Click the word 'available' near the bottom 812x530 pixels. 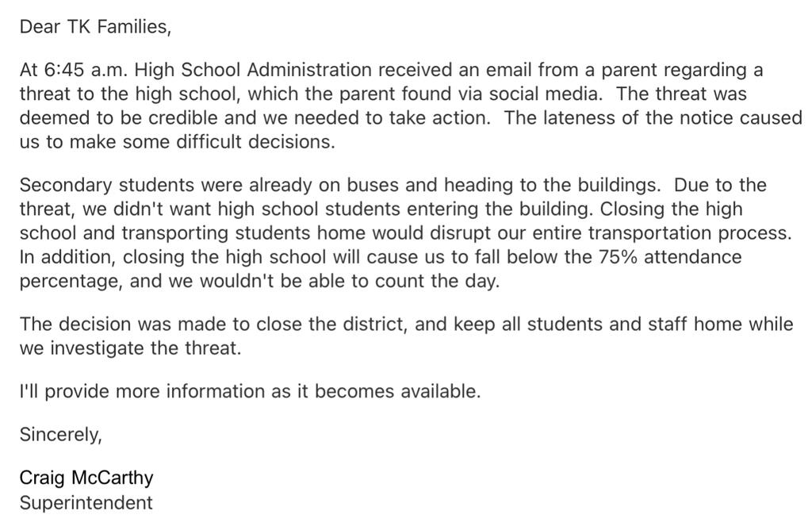pyautogui.click(x=441, y=390)
